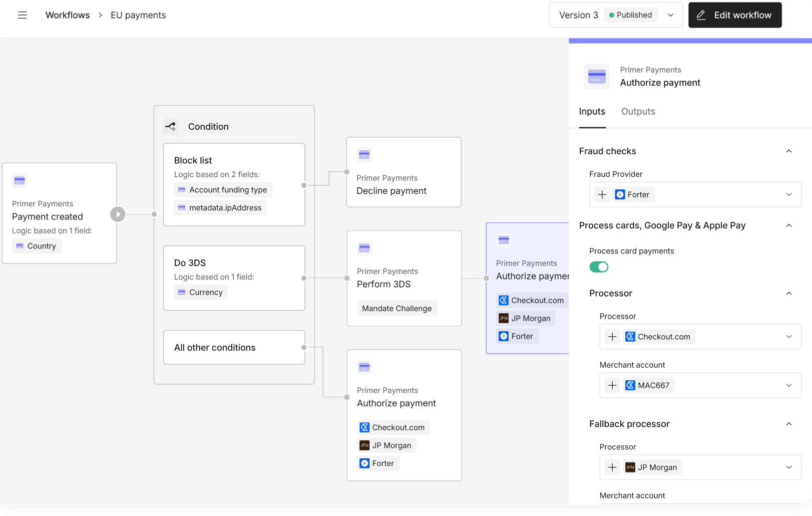812x516 pixels.
Task: Click the Account funding type chip
Action: (223, 190)
